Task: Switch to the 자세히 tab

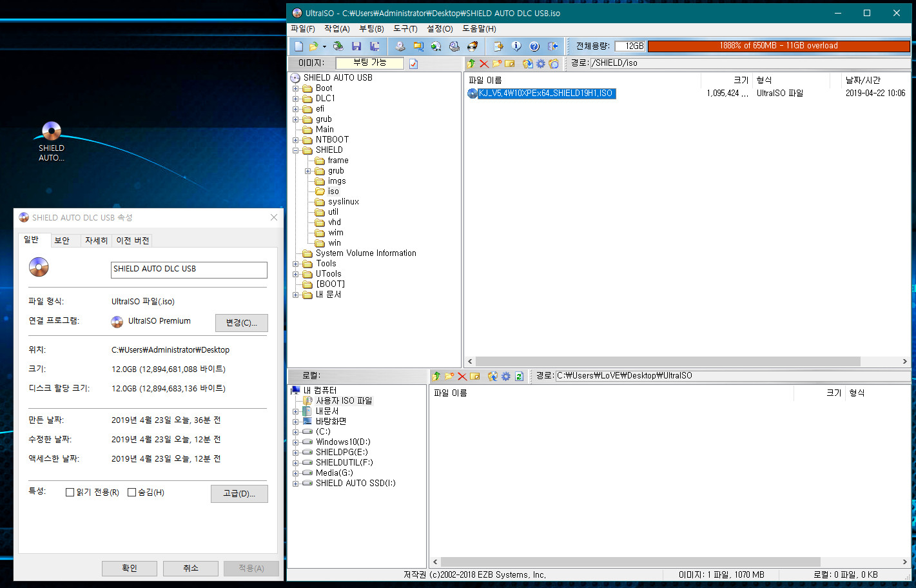Action: point(96,240)
